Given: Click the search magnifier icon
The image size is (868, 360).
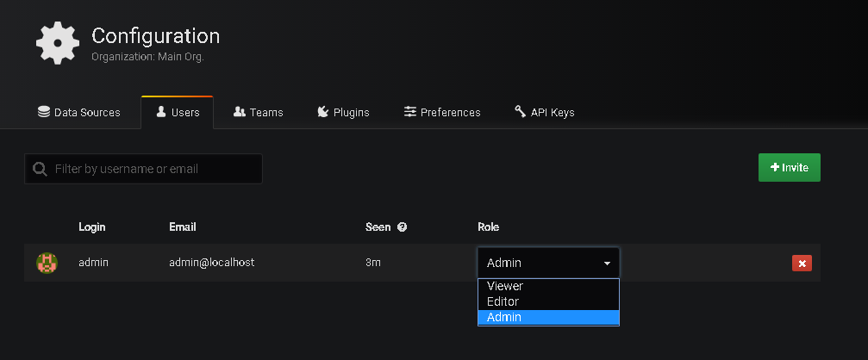Looking at the screenshot, I should (x=40, y=169).
